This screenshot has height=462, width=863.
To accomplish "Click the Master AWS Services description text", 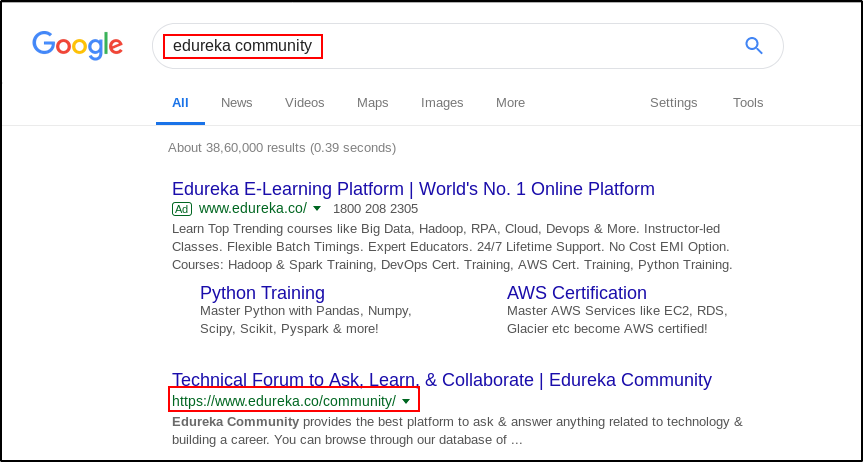I will click(617, 320).
